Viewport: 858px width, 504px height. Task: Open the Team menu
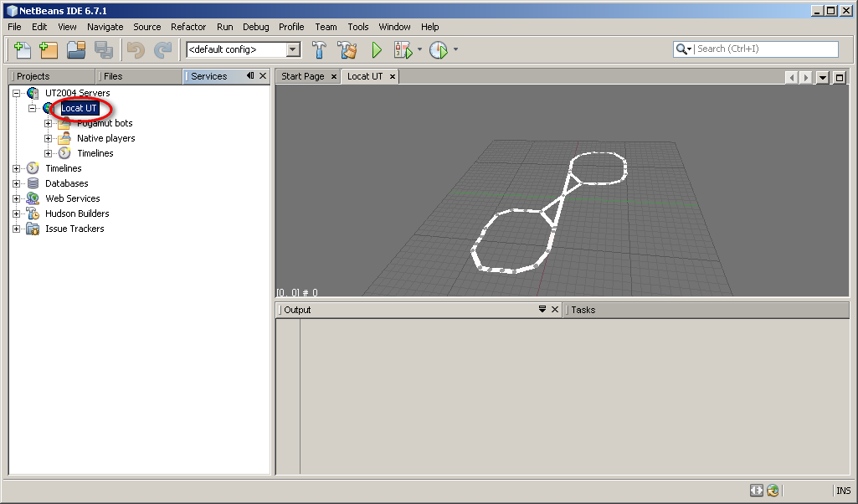(326, 27)
